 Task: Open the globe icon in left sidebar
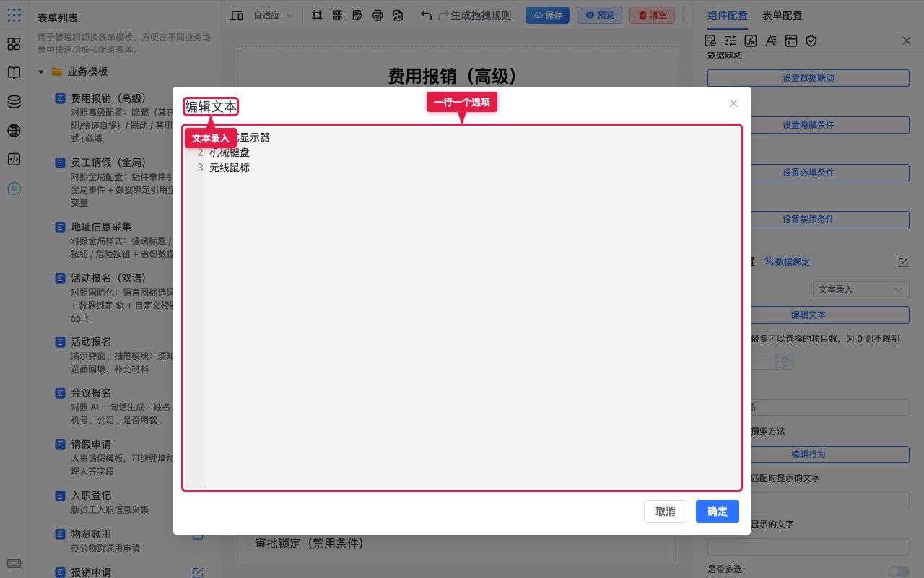[14, 131]
